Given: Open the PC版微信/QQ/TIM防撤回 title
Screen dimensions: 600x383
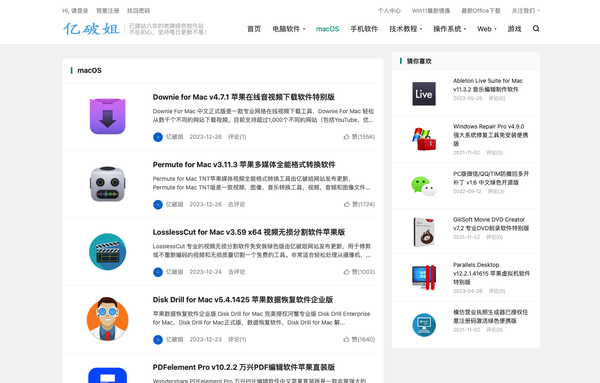Looking at the screenshot, I should coord(491,178).
